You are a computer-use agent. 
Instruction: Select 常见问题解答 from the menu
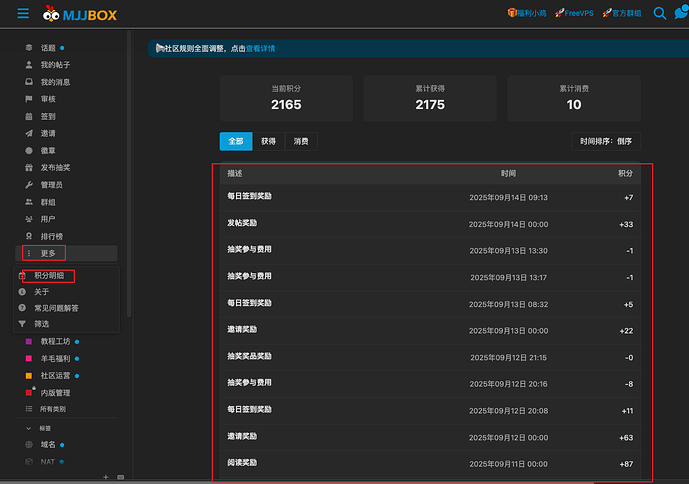coord(56,308)
